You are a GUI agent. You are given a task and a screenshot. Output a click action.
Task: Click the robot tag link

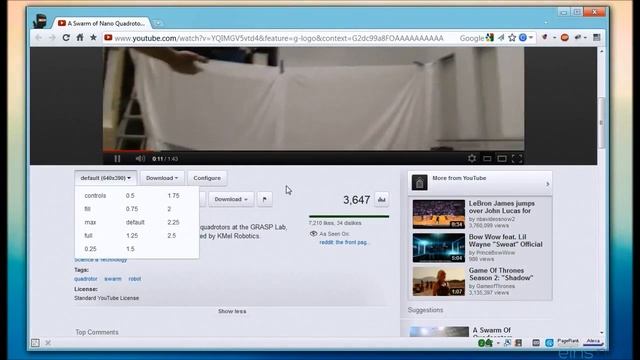pyautogui.click(x=135, y=279)
